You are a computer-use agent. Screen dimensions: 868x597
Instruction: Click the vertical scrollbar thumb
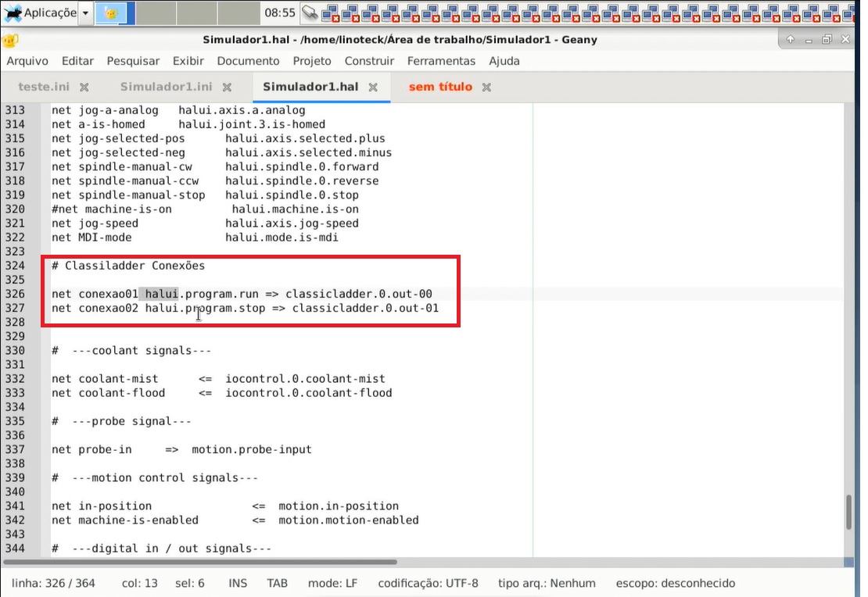pyautogui.click(x=849, y=512)
